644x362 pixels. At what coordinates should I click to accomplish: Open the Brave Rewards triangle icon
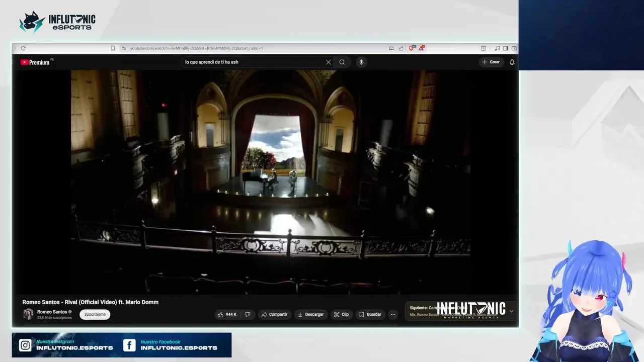click(421, 48)
